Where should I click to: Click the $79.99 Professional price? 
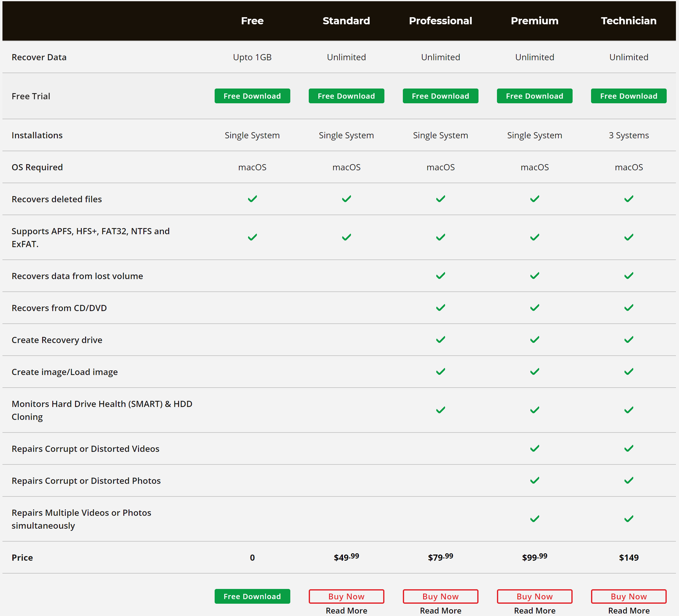[441, 557]
